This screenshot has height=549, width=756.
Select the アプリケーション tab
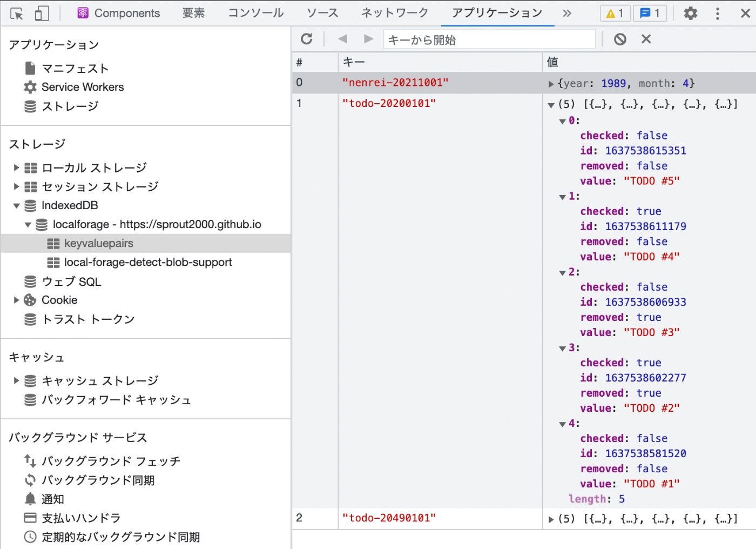[497, 13]
